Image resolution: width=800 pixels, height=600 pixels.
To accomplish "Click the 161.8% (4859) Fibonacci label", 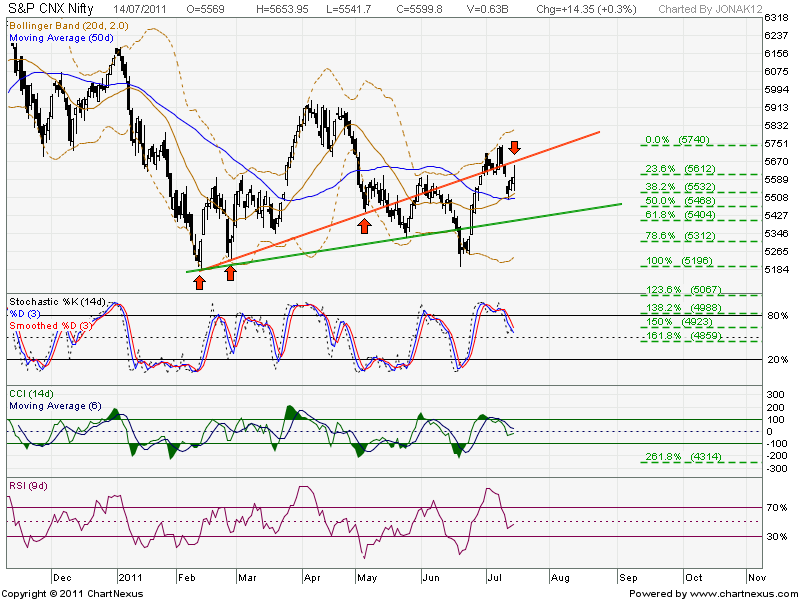I will click(684, 336).
